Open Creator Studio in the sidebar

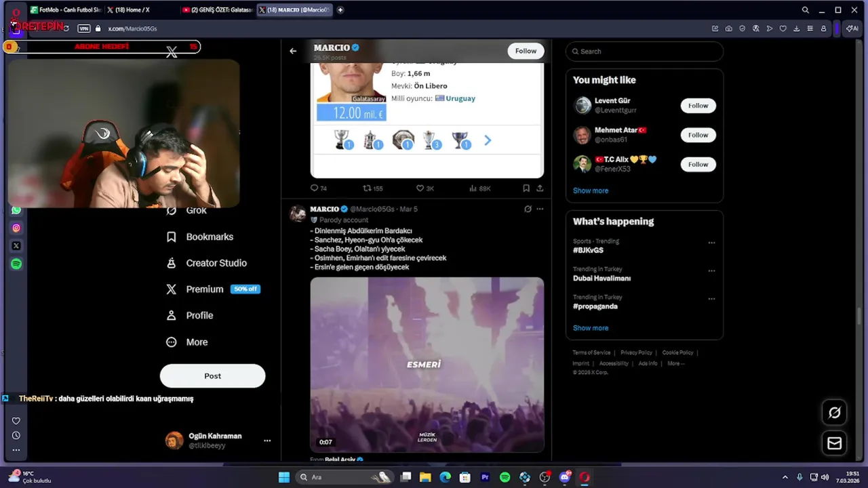tap(207, 263)
